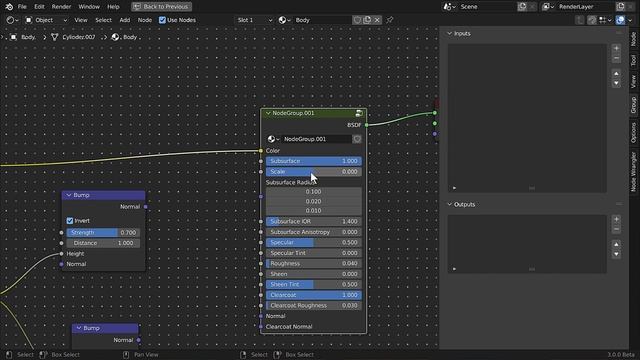Open the snap options grid dropdown
This screenshot has height=360, width=640.
pyautogui.click(x=605, y=20)
